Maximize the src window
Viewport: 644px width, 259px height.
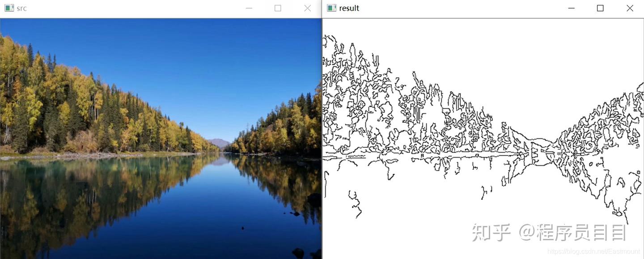pyautogui.click(x=278, y=8)
